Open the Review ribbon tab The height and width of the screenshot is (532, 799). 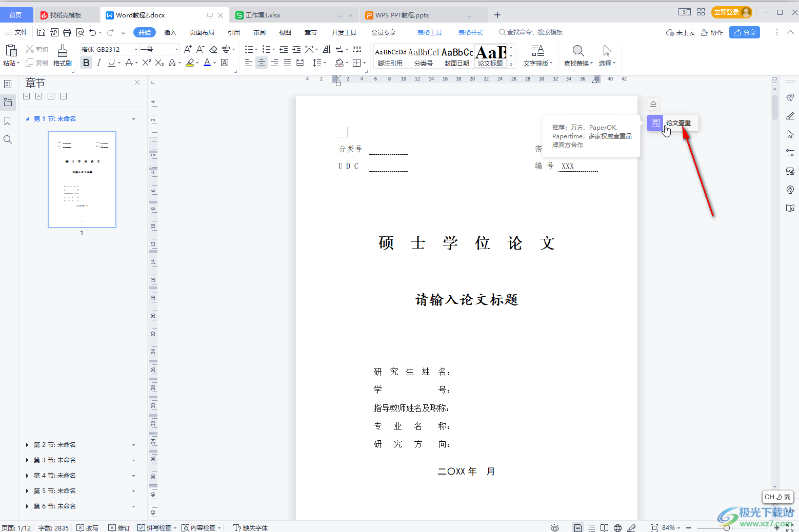click(259, 32)
